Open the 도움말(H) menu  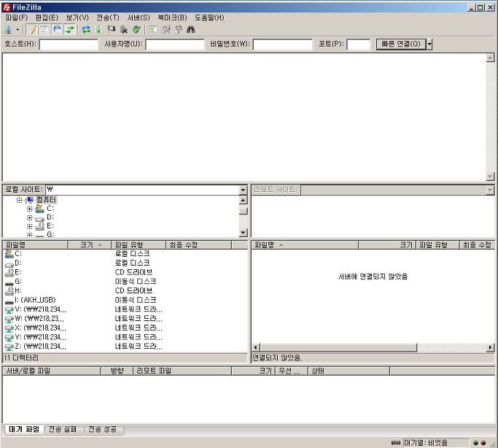tap(209, 18)
